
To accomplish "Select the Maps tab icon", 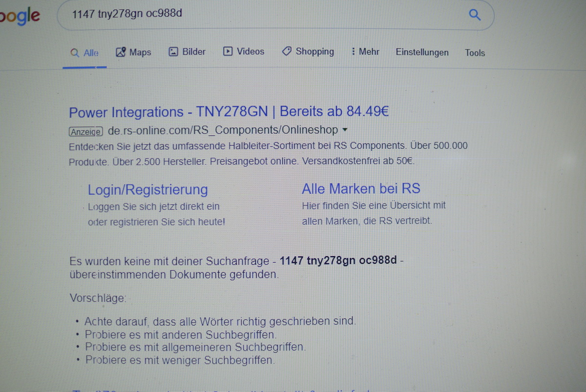I will [121, 52].
